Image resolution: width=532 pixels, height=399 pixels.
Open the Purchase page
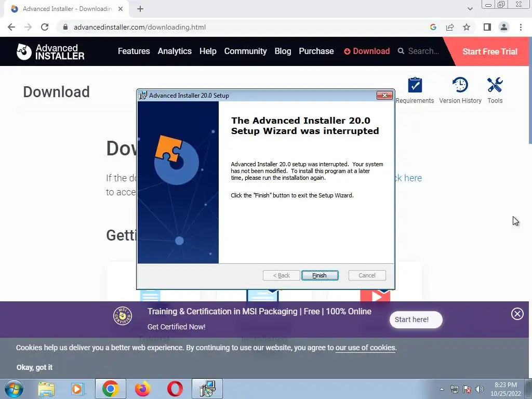(x=316, y=51)
